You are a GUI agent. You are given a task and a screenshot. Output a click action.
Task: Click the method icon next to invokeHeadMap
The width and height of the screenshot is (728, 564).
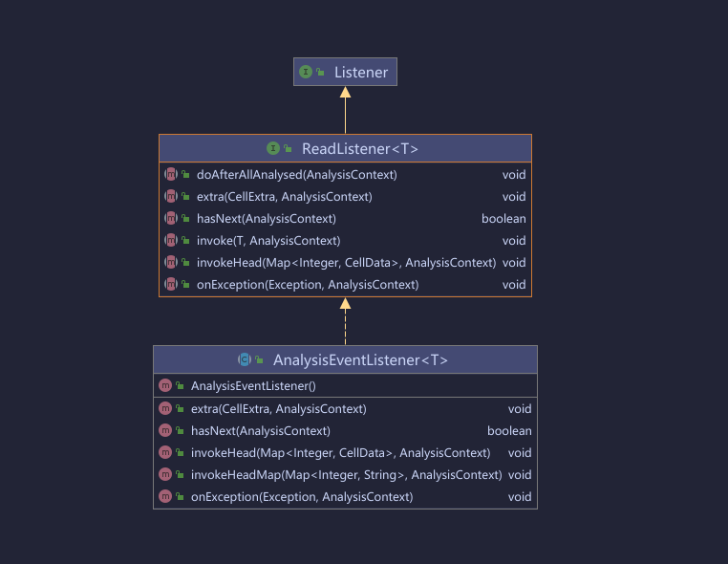(165, 475)
